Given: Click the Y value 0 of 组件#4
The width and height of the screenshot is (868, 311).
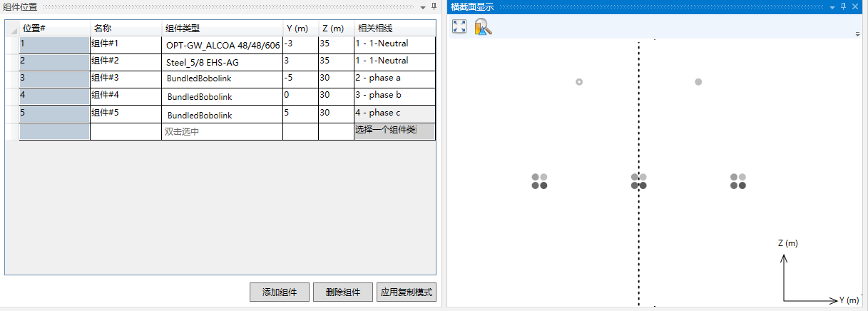Looking at the screenshot, I should coord(301,96).
